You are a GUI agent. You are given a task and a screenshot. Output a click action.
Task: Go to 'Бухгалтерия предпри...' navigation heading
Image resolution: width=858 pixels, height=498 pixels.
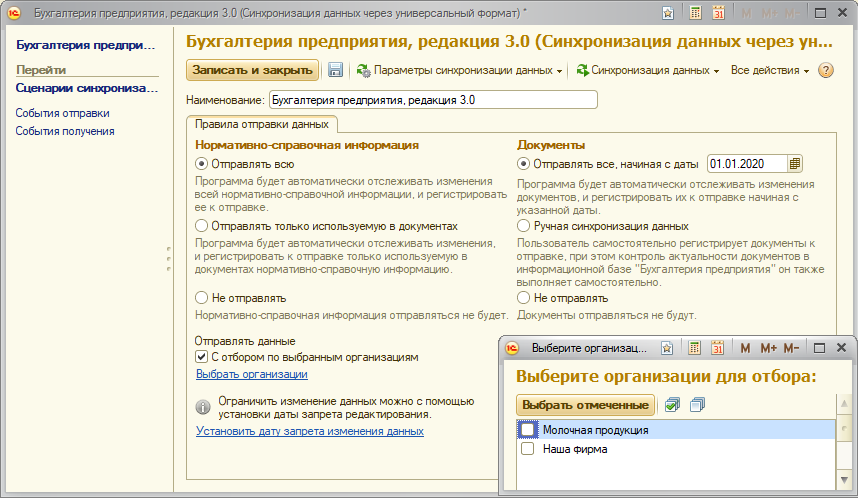tap(85, 45)
